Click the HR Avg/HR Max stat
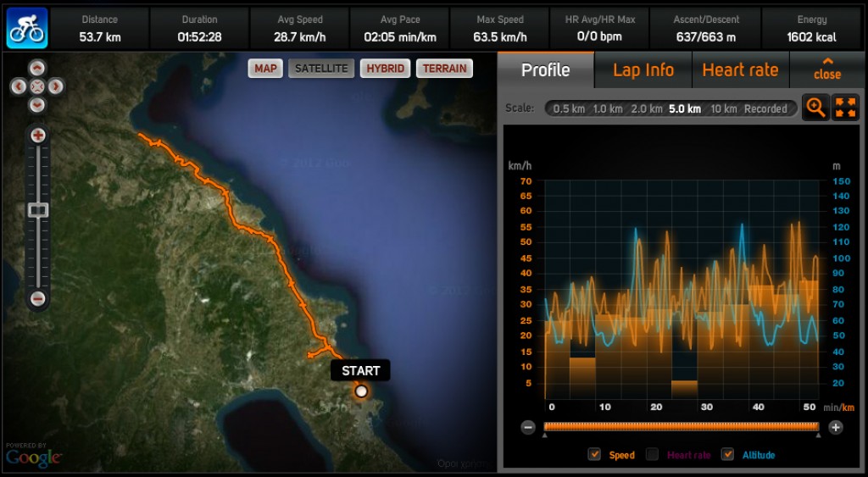This screenshot has height=477, width=868. [600, 28]
